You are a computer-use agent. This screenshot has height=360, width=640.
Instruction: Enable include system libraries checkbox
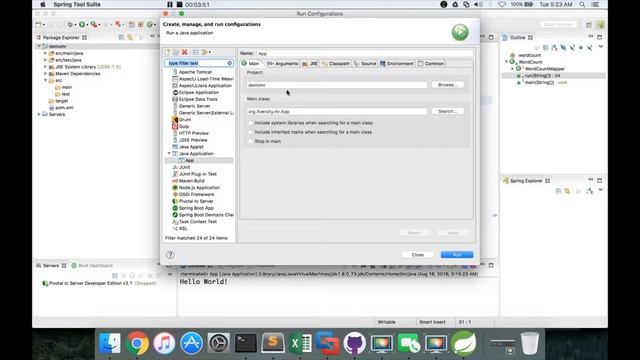(x=250, y=123)
